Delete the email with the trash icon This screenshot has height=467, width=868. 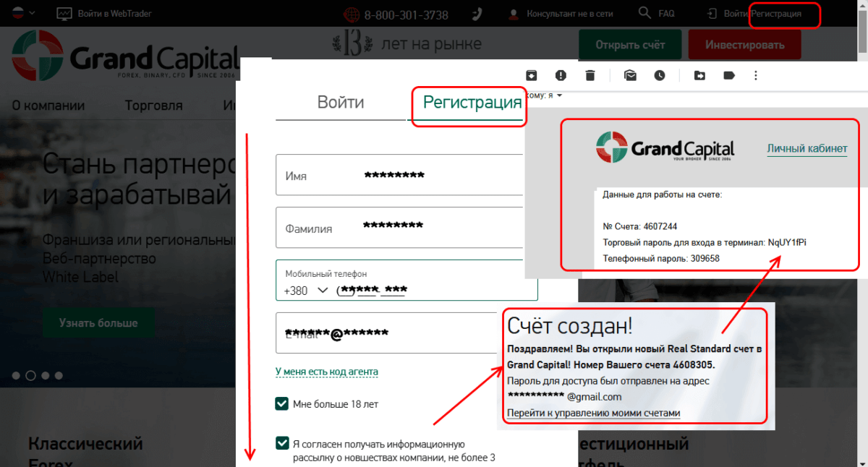point(590,75)
